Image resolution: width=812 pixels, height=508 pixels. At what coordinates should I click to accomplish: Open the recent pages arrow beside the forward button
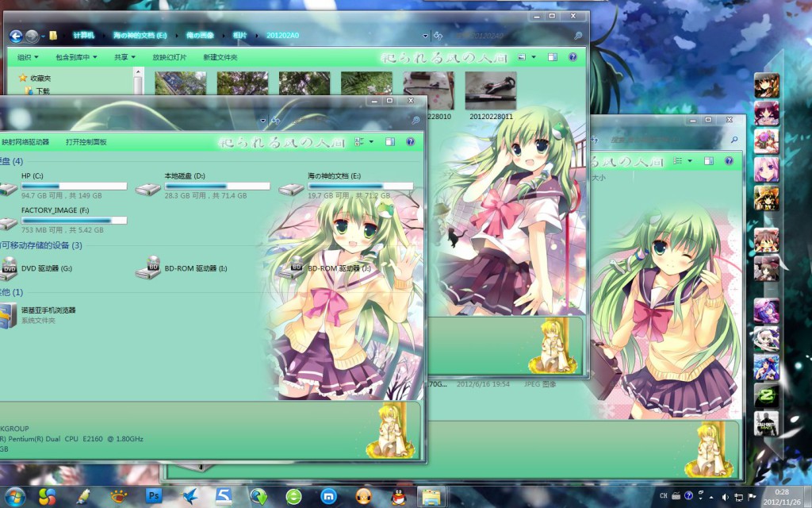[43, 37]
